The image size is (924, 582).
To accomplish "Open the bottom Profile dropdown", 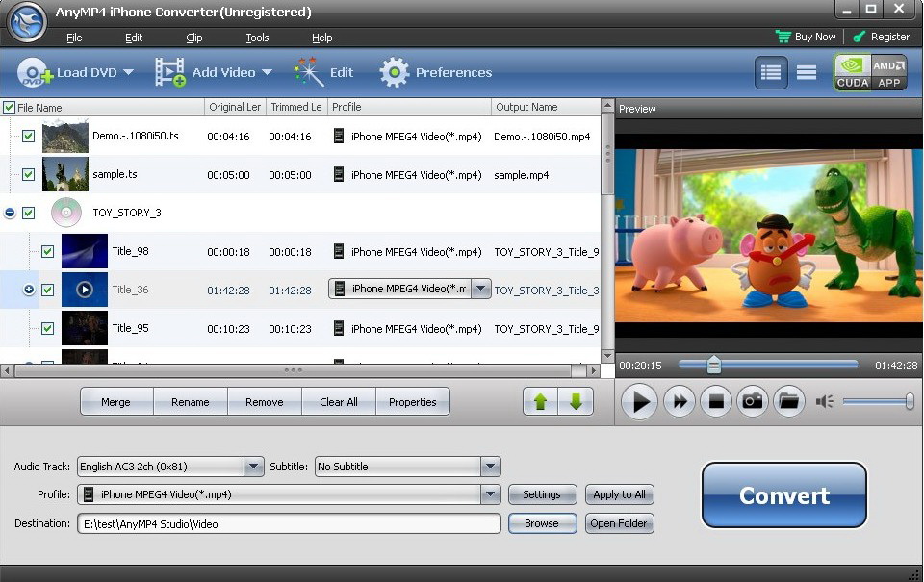I will point(490,494).
